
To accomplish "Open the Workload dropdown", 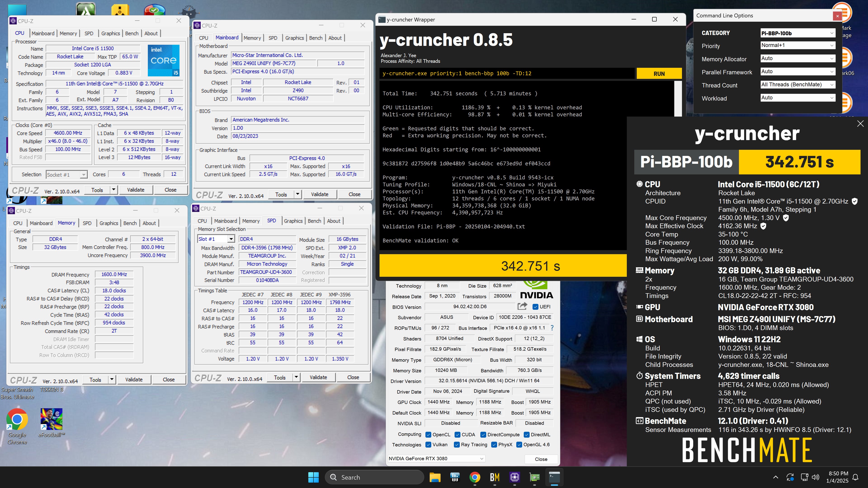I will (797, 98).
